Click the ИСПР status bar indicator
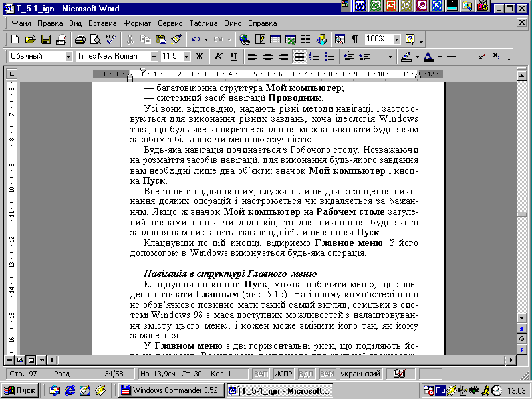The image size is (532, 399). pyautogui.click(x=283, y=374)
